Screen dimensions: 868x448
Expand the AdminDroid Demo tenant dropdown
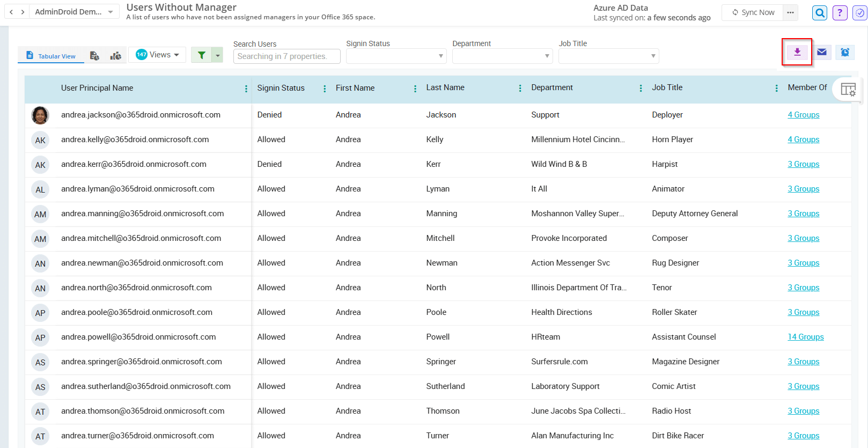tap(74, 12)
